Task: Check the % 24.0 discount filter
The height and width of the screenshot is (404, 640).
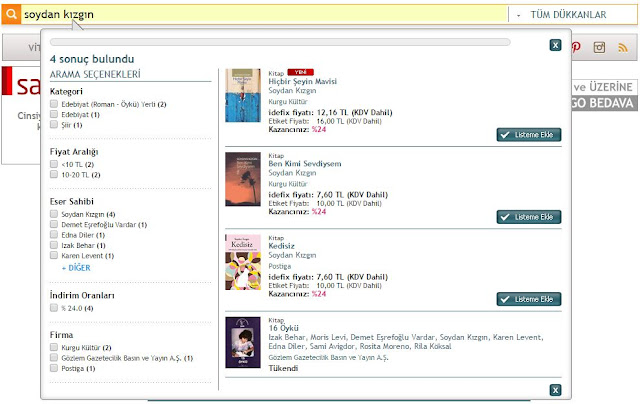Action: pyautogui.click(x=54, y=307)
